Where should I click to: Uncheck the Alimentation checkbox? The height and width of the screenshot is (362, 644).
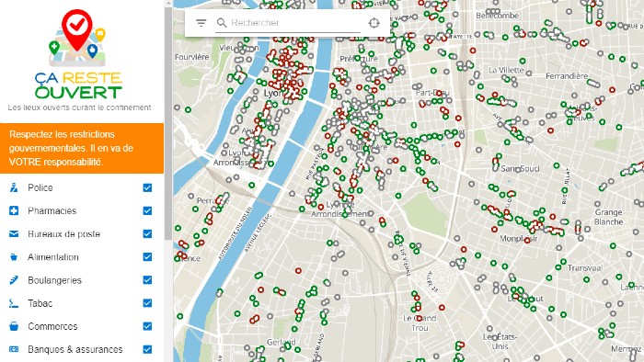147,257
